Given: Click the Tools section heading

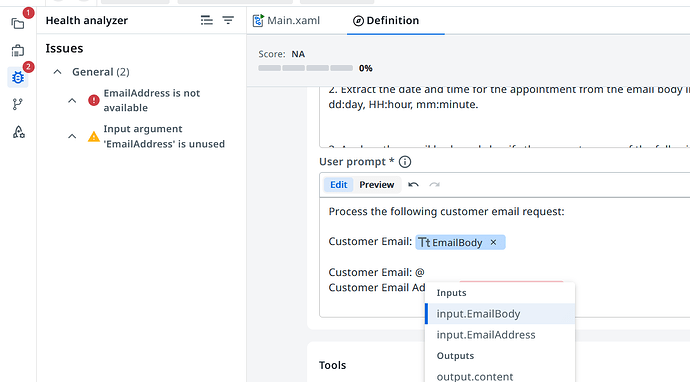Looking at the screenshot, I should pyautogui.click(x=332, y=365).
